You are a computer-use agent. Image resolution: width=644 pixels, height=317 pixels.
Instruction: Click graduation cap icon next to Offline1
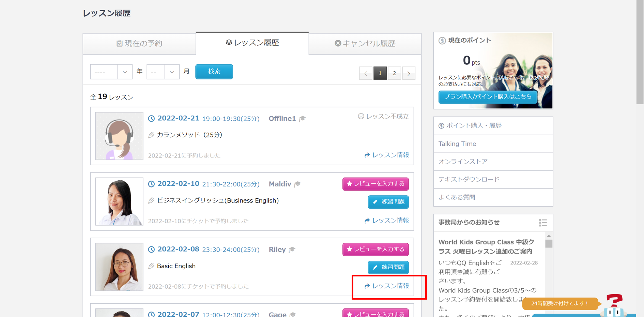point(302,119)
